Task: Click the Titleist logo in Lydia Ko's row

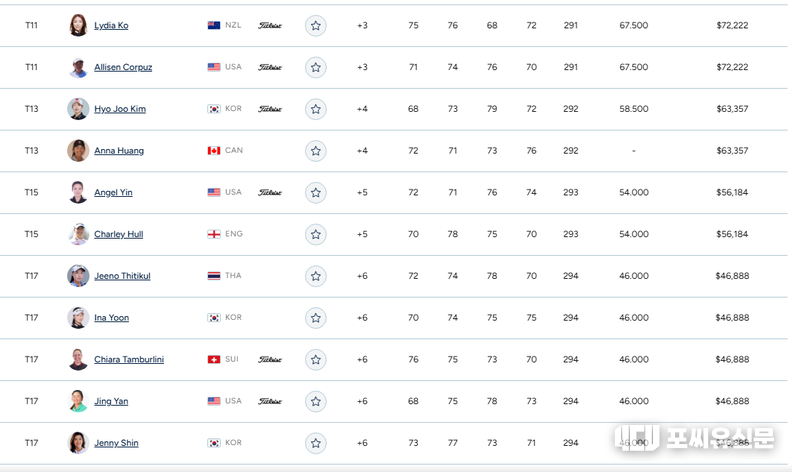Action: tap(270, 25)
